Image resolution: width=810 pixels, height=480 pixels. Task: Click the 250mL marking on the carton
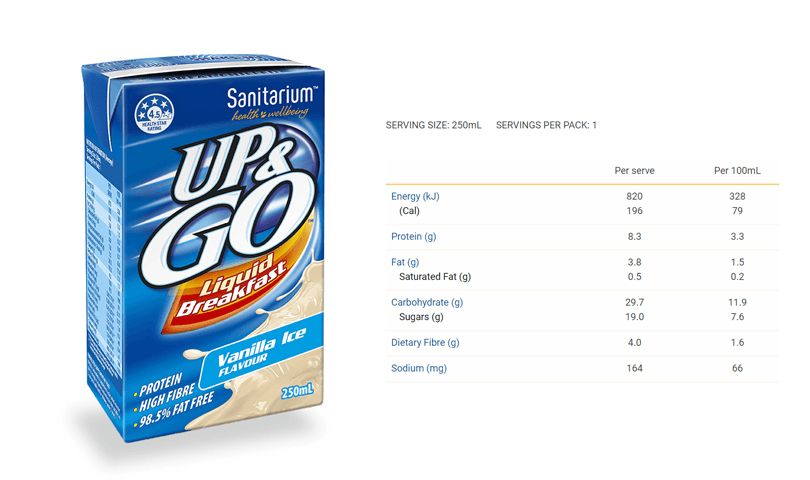(x=301, y=390)
